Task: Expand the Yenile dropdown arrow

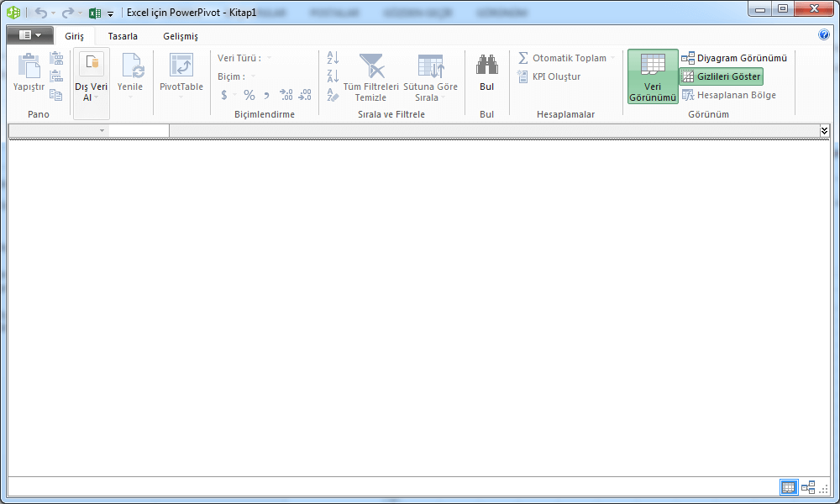Action: tap(130, 97)
